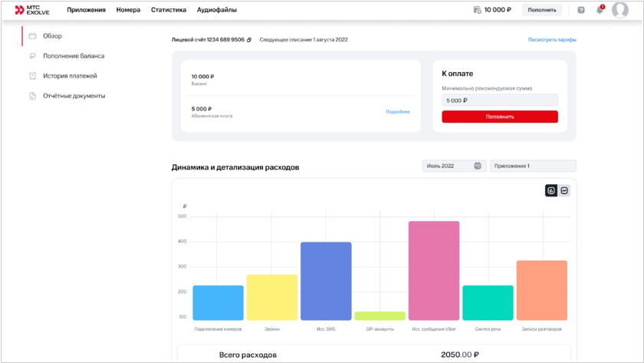Open the notifications bell
This screenshot has height=363, width=644.
click(600, 10)
